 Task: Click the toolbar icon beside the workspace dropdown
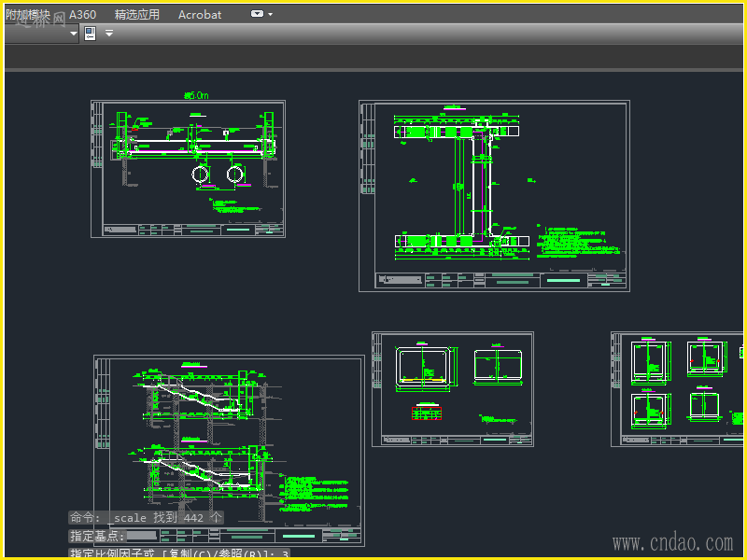(x=91, y=34)
